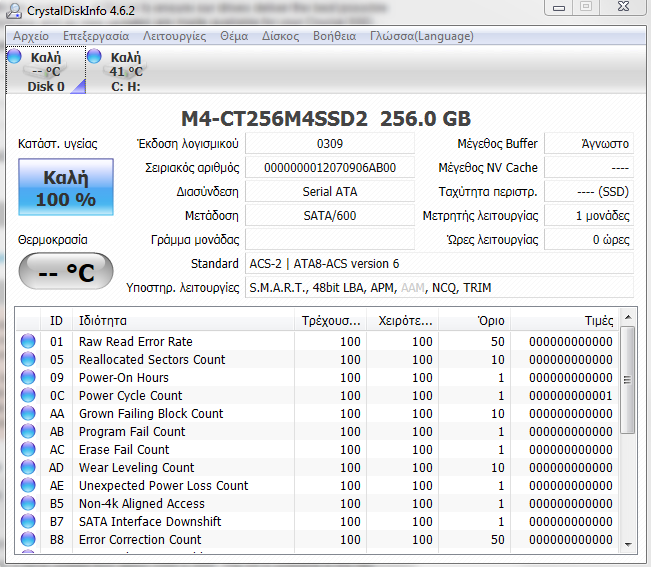Click the ID column header

coord(56,320)
